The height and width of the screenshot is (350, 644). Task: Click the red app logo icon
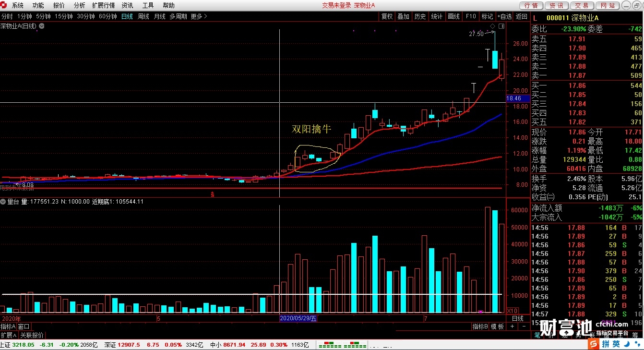pyautogui.click(x=4, y=5)
